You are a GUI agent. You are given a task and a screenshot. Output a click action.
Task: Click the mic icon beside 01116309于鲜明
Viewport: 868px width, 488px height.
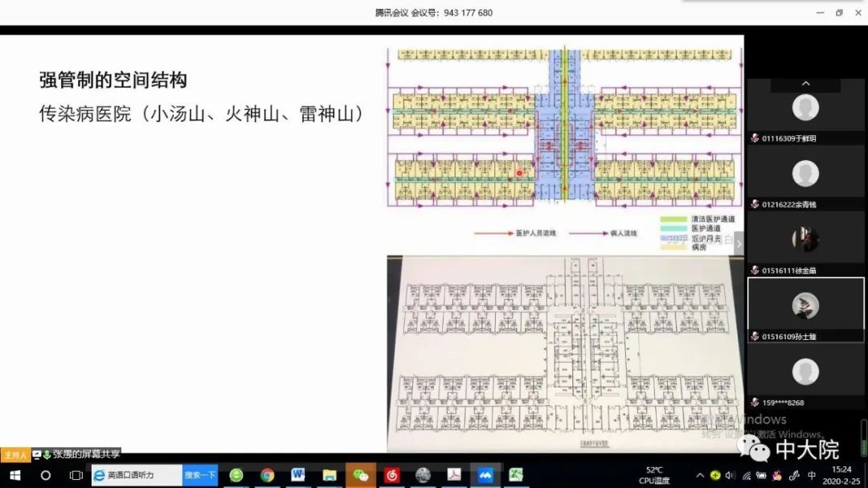click(755, 138)
